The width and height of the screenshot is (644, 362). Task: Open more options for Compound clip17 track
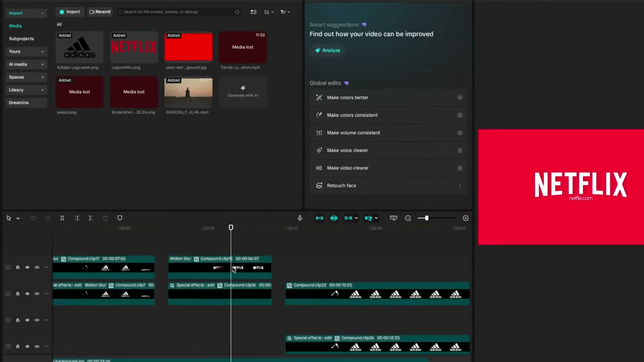(x=46, y=267)
